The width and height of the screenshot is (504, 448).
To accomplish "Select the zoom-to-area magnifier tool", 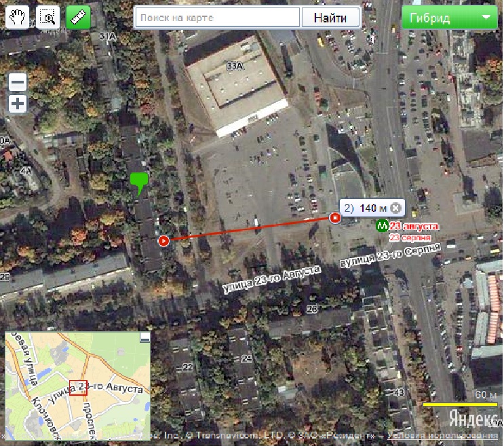I will click(48, 17).
